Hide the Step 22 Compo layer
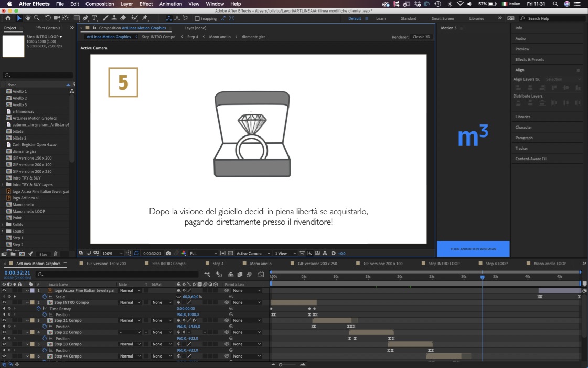 [4, 332]
